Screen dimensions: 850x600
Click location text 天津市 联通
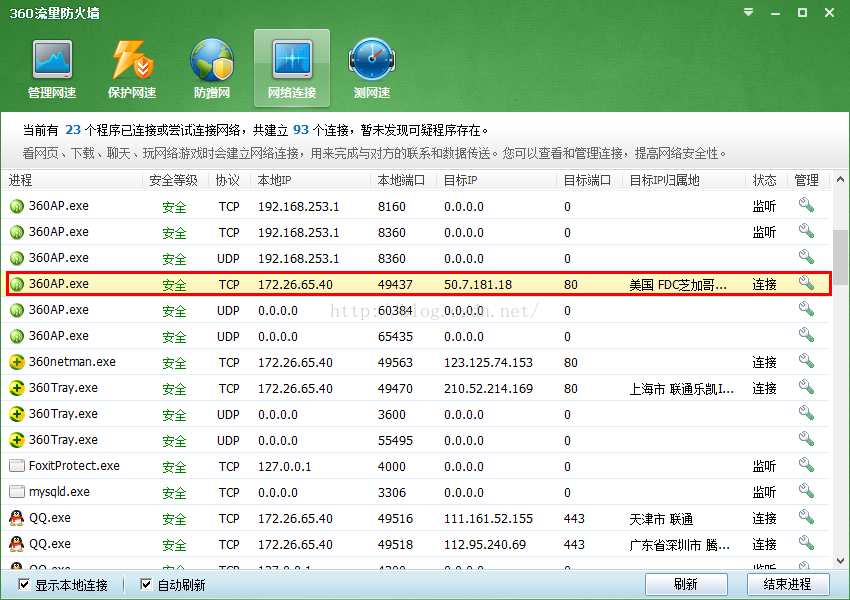coord(661,519)
